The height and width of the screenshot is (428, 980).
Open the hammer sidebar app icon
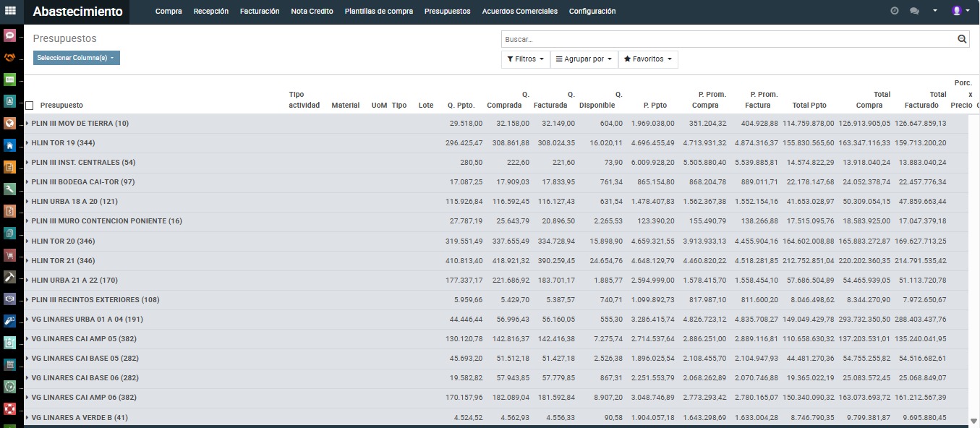point(10,277)
